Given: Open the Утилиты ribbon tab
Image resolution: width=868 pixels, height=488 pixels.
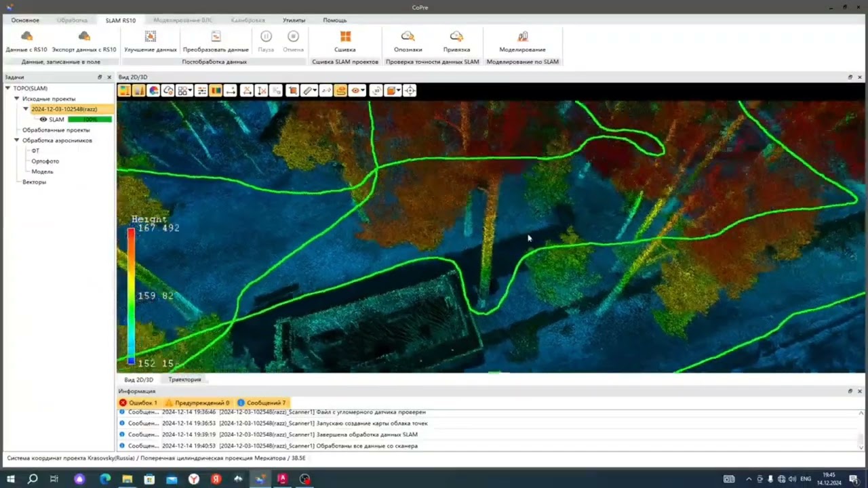Looking at the screenshot, I should pyautogui.click(x=294, y=20).
